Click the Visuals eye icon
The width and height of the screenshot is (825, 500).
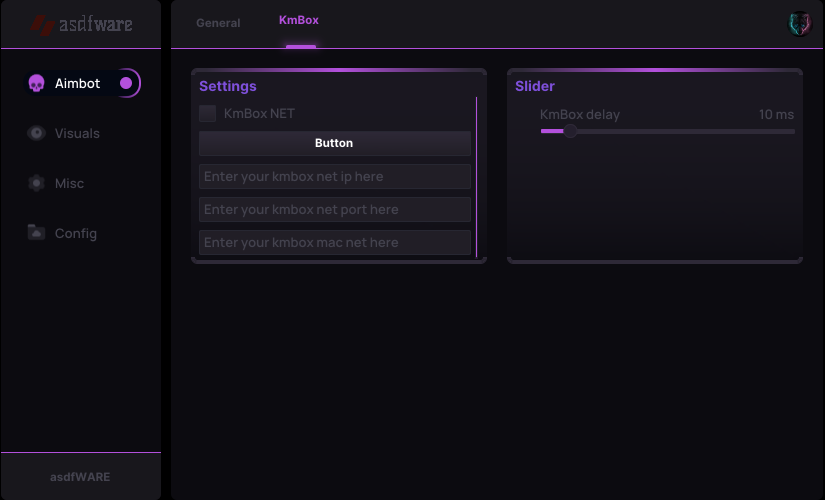[x=36, y=133]
